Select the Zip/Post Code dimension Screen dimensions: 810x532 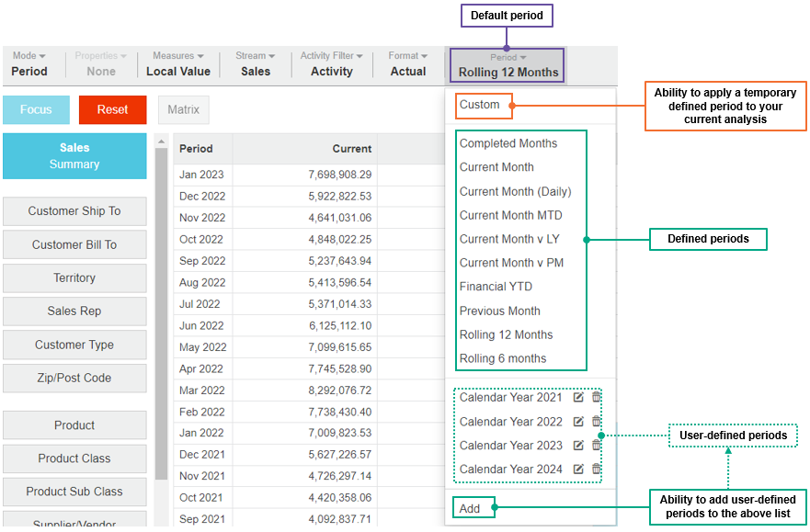point(74,378)
